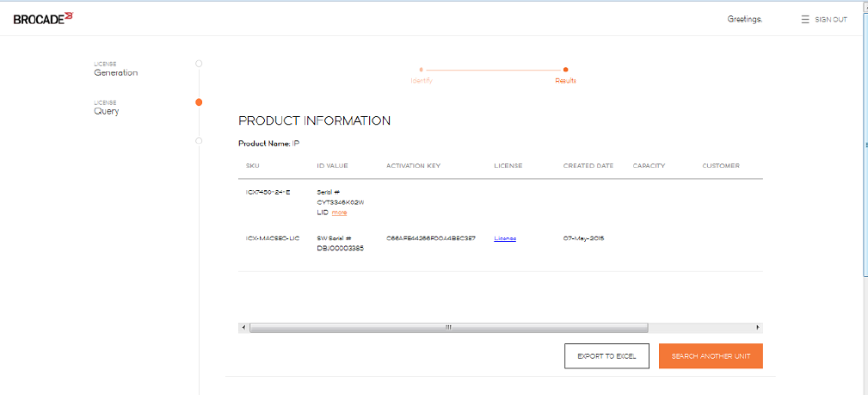Click the CAPACITY column header

pos(649,165)
